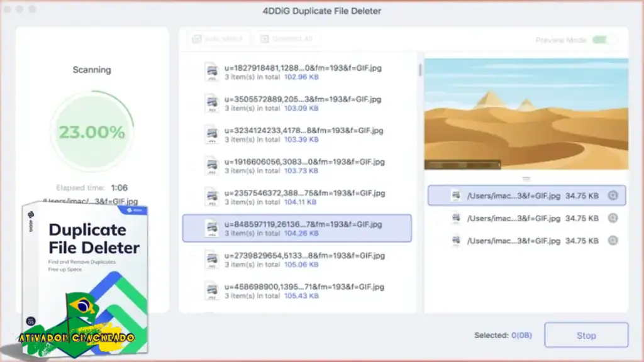The height and width of the screenshot is (362, 644).
Task: Click magnifier icon on highlighted /Users/imac file row
Action: click(613, 195)
